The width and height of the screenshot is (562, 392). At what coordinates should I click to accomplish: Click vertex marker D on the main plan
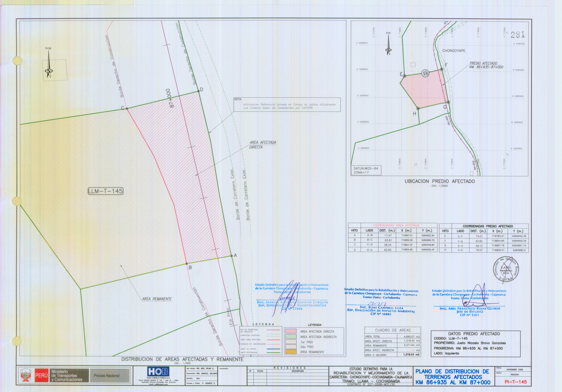[198, 91]
